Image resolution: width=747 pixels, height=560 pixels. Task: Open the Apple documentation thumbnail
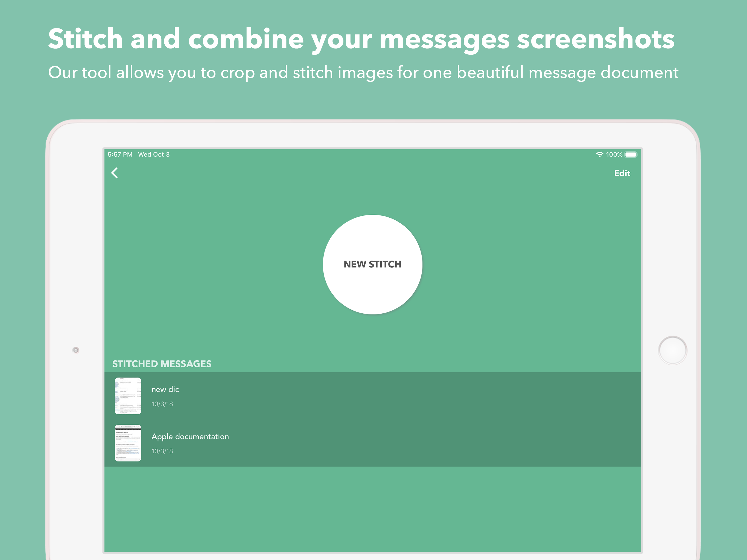pyautogui.click(x=128, y=443)
